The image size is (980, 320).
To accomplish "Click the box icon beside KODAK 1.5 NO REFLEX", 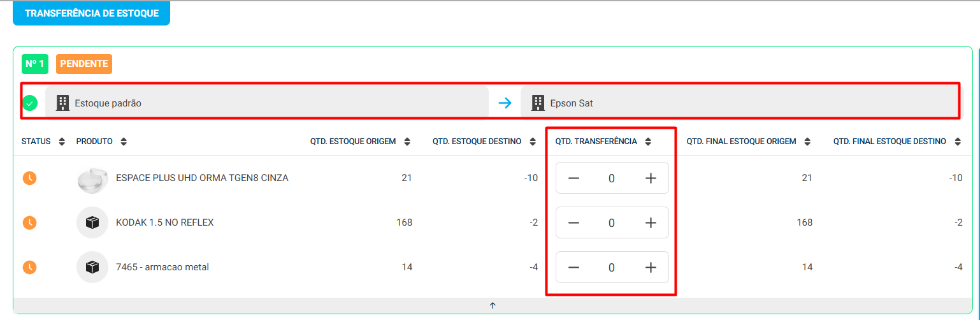I will 92,222.
